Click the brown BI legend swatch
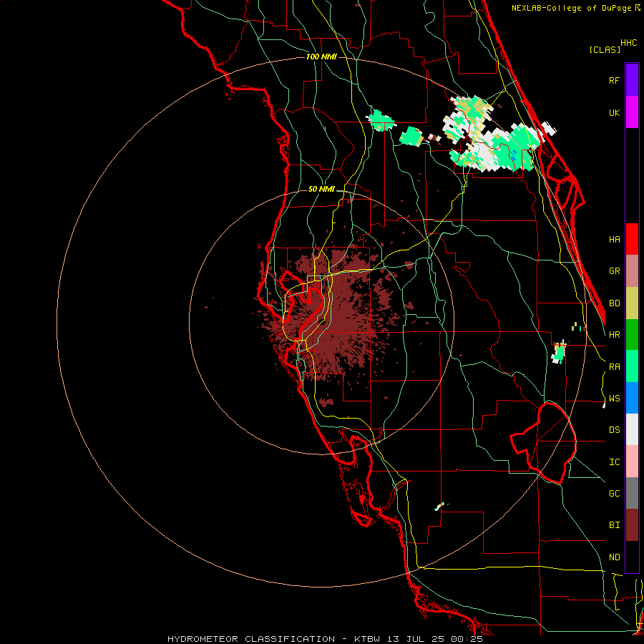Image resolution: width=644 pixels, height=644 pixels. 632,525
